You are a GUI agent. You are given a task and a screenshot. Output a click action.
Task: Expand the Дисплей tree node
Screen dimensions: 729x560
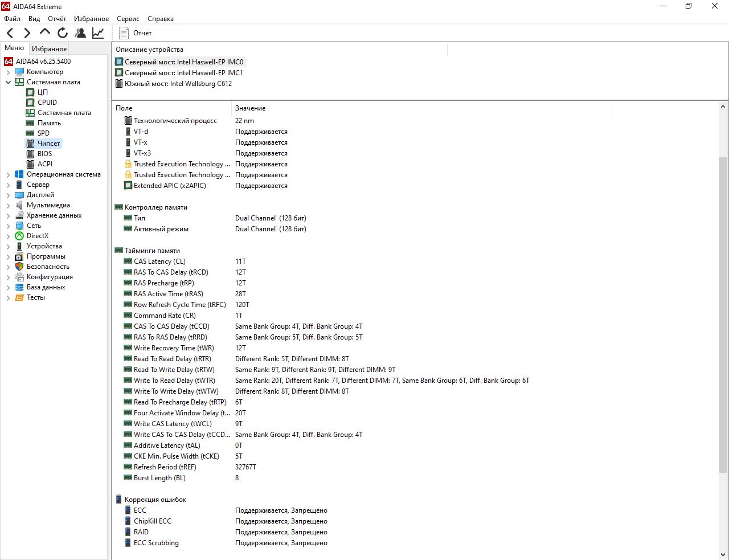click(x=9, y=195)
